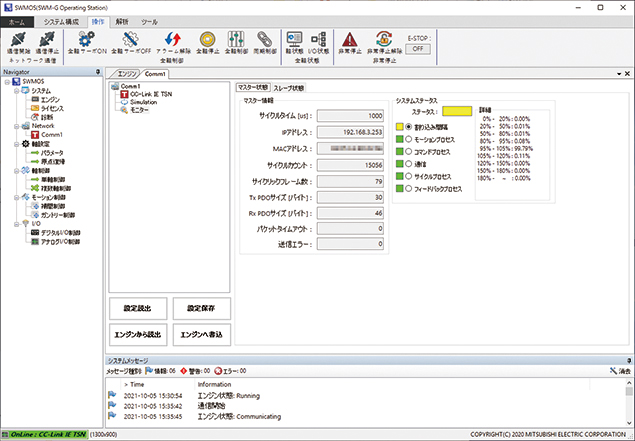Open the 解析 ribbon tab
The height and width of the screenshot is (441, 635).
click(122, 20)
